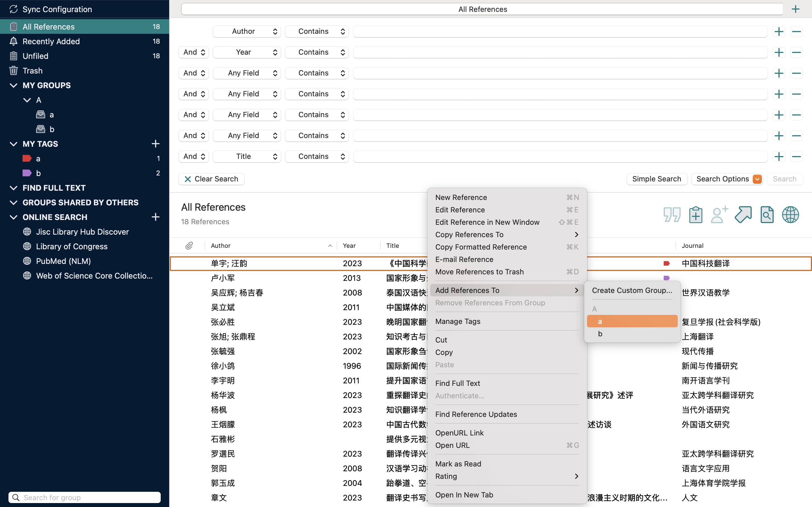Choose Manage Tags from context menu
Image resolution: width=812 pixels, height=507 pixels.
[x=458, y=321]
